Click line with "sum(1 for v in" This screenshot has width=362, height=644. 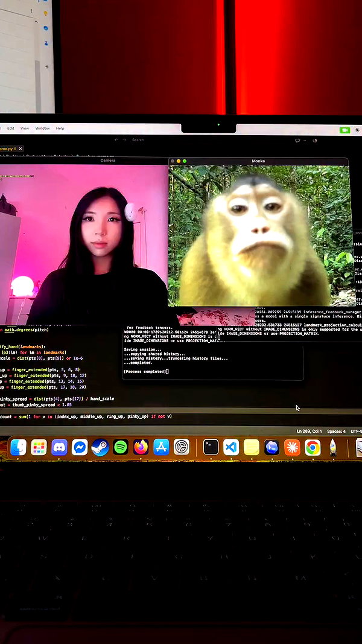(x=86, y=416)
